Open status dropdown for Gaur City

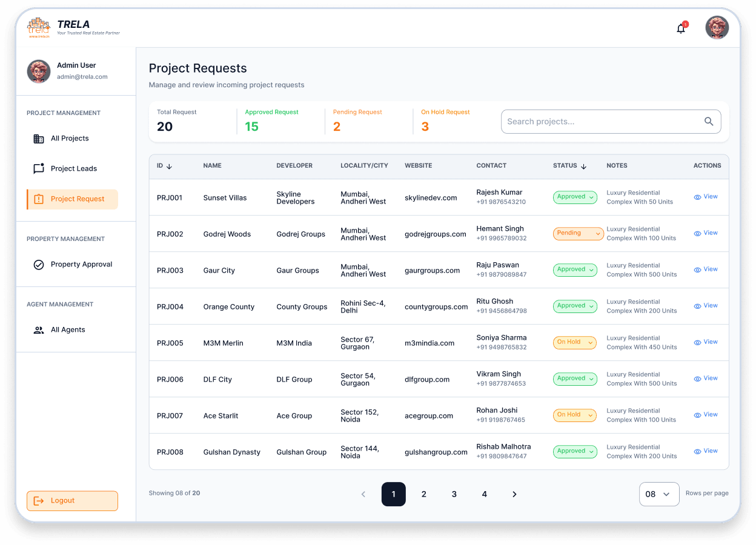tap(575, 269)
